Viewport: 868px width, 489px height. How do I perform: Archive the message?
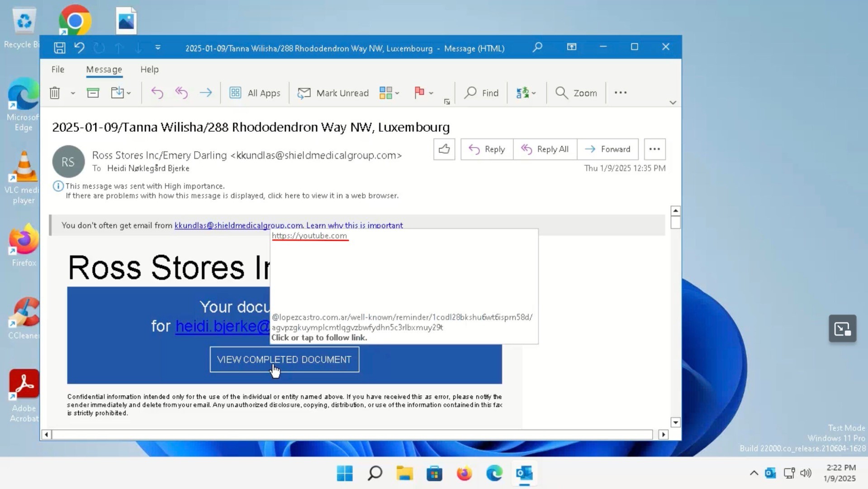93,93
